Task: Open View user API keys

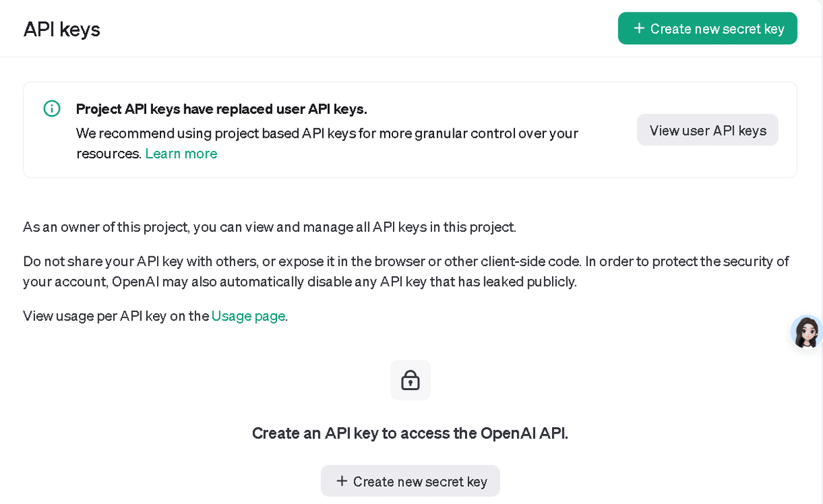Action: coord(708,130)
